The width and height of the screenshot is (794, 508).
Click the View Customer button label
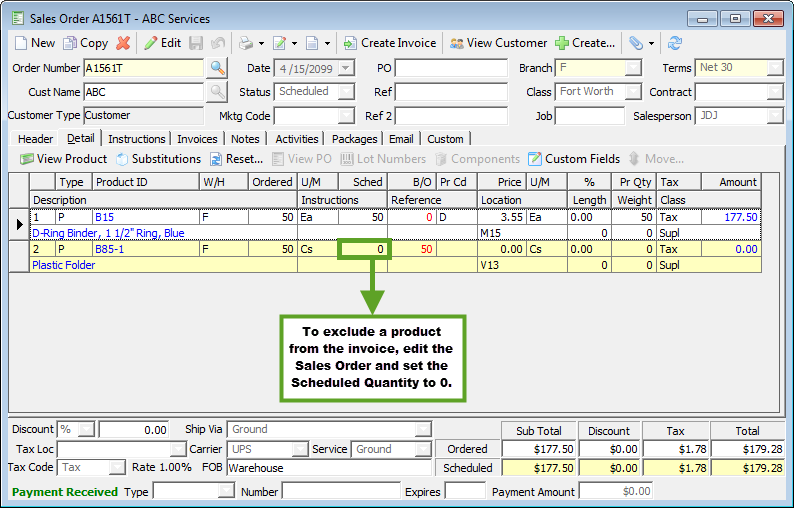[507, 43]
